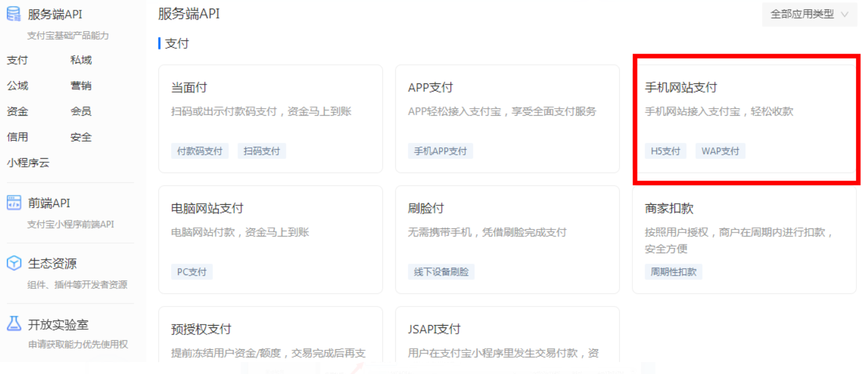Switch to the 营销 category
This screenshot has height=374, width=868.
pos(81,85)
